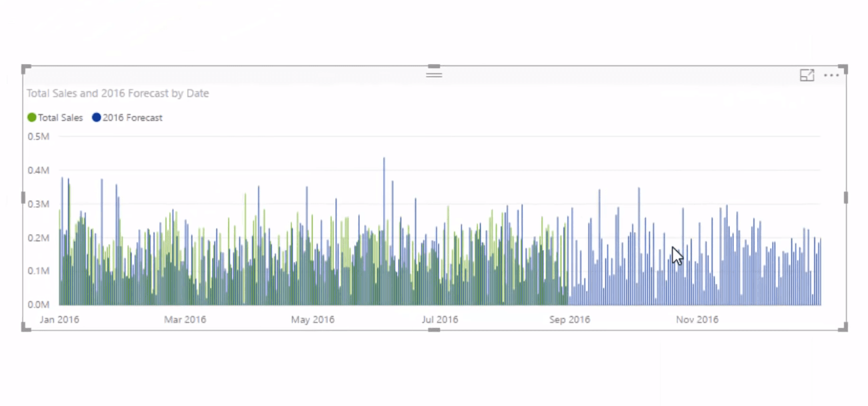
Task: Click the May 2016 axis label
Action: 313,319
